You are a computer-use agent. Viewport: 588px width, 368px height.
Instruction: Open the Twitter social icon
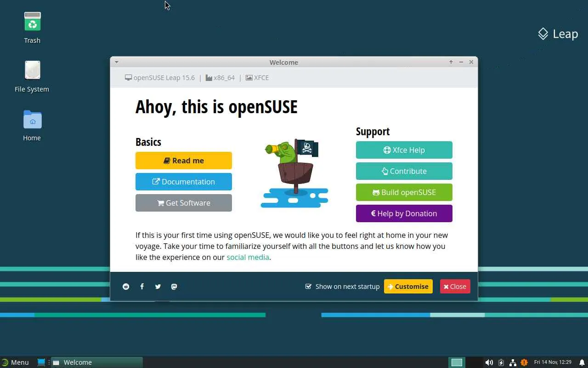tap(158, 287)
